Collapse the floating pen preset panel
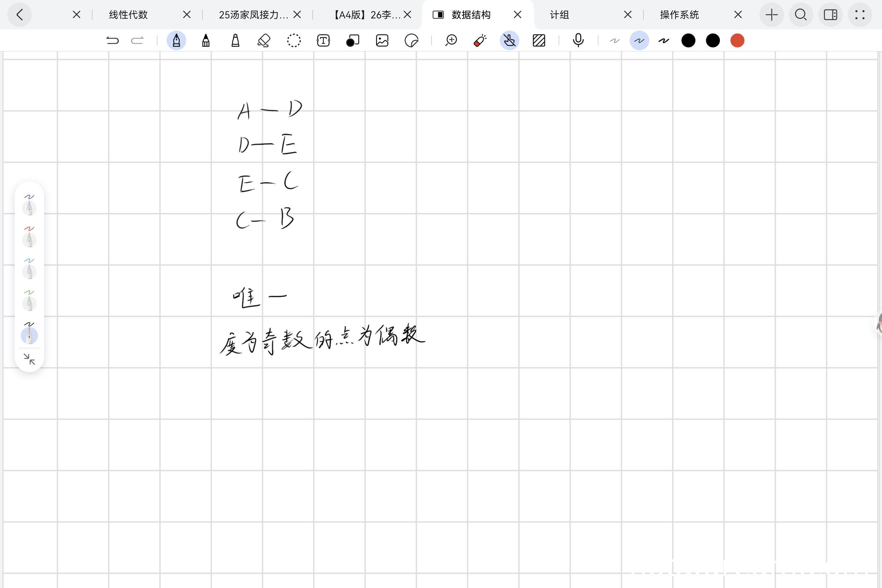 (29, 359)
